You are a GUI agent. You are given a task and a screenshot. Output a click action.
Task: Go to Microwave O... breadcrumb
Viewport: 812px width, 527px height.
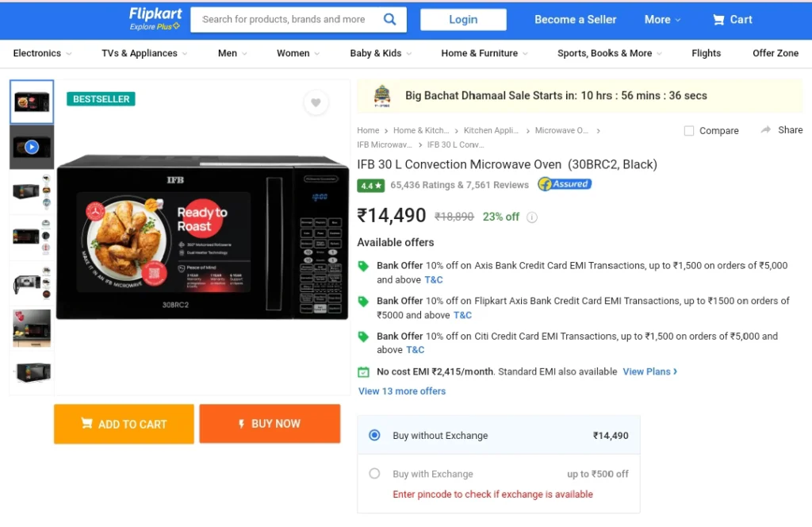coord(561,131)
